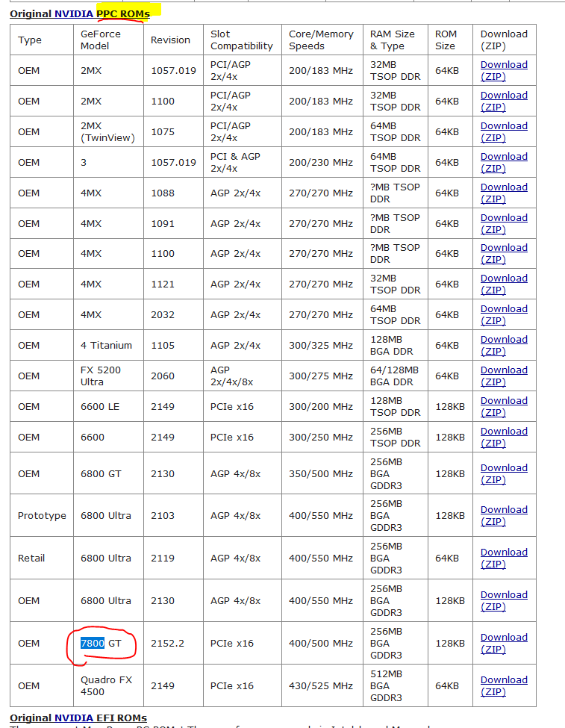Download ZIP for 7800 GT row

point(504,643)
